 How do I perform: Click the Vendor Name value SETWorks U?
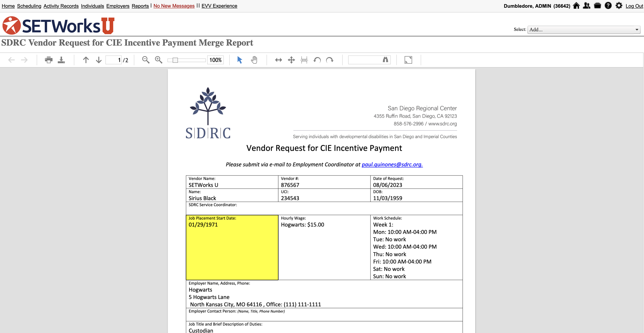[x=203, y=185]
